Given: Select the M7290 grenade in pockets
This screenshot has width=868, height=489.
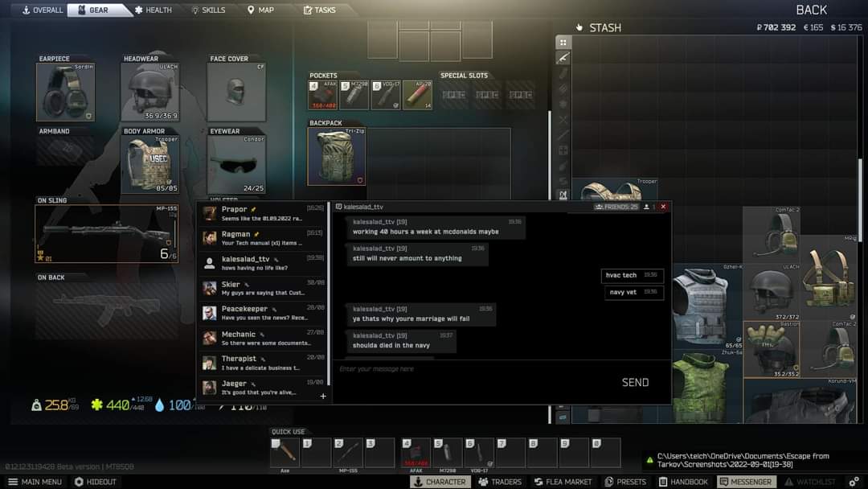Looking at the screenshot, I should 354,95.
